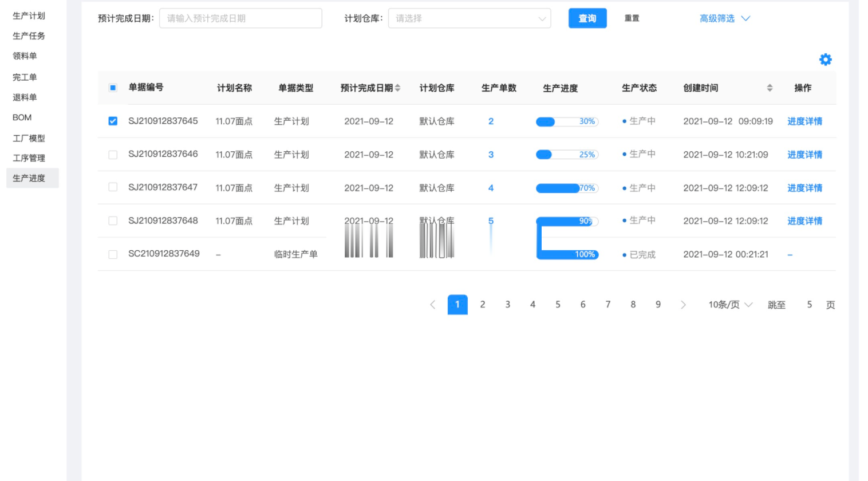Select 生产进度 in the sidebar
This screenshot has height=481, width=868.
pyautogui.click(x=33, y=178)
